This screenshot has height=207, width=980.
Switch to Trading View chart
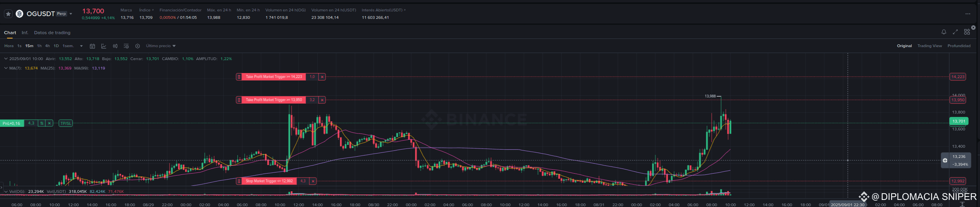point(930,46)
